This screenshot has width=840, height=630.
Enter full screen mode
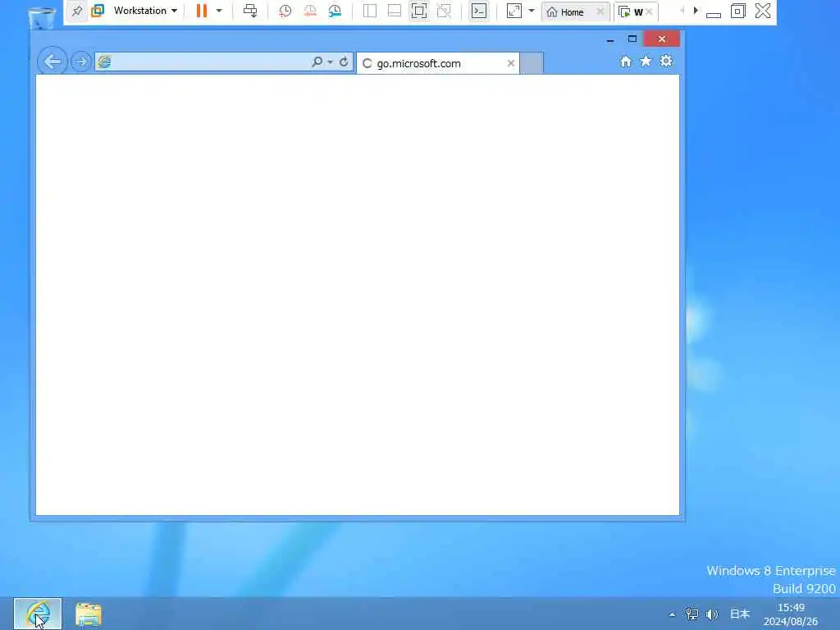pos(419,11)
